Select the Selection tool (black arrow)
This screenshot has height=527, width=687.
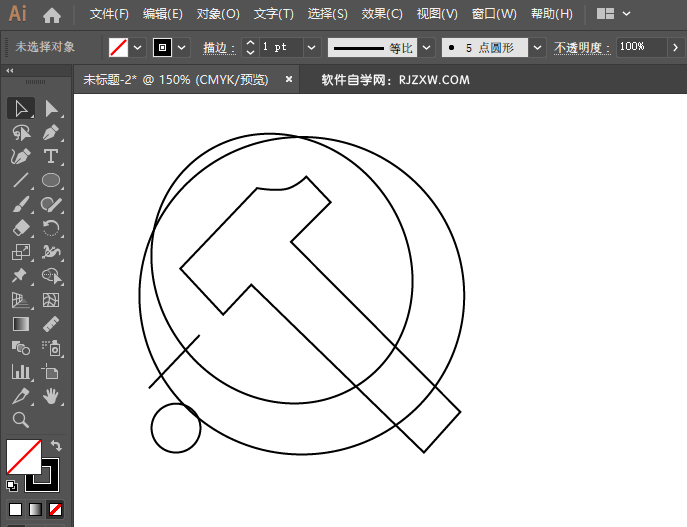tap(21, 109)
